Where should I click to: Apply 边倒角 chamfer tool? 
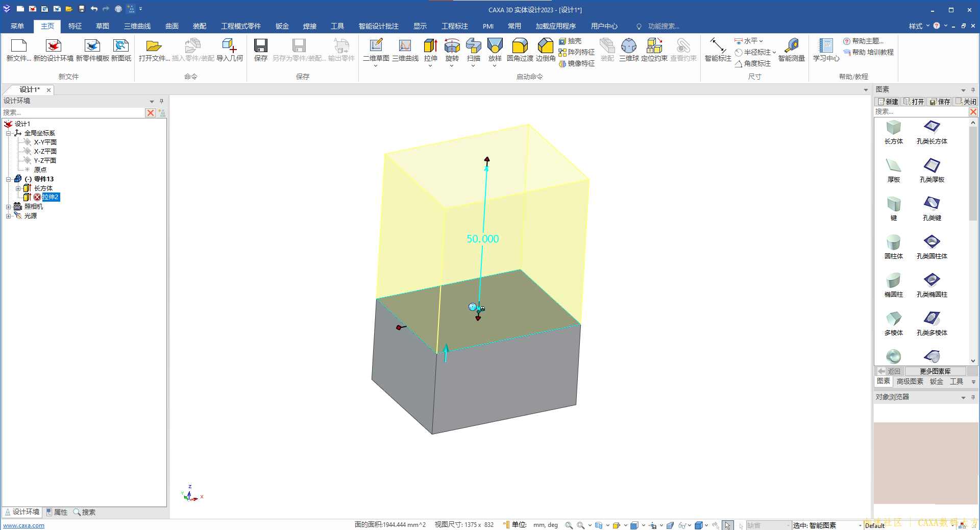[x=546, y=50]
